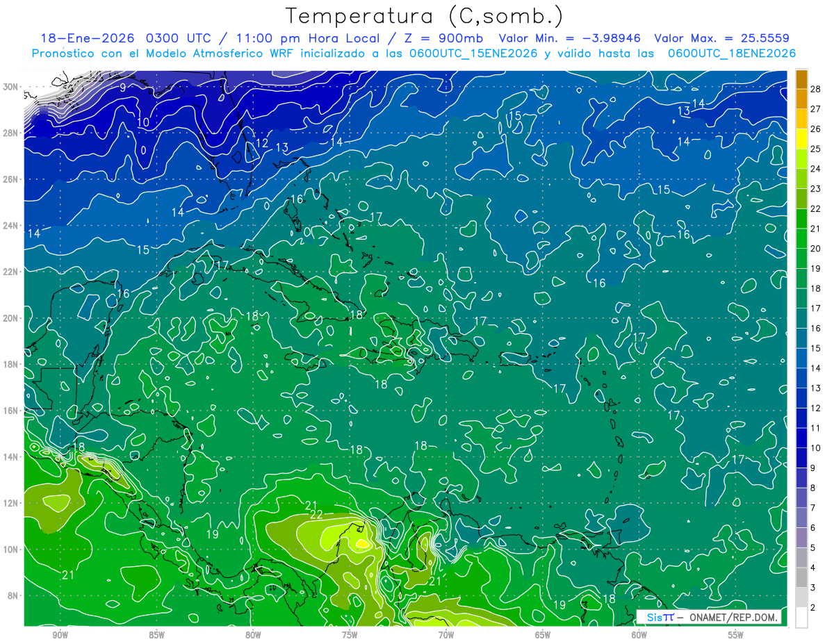Click the yellow swatch beside 25 on the color bar
This screenshot has width=834, height=644.
point(802,138)
